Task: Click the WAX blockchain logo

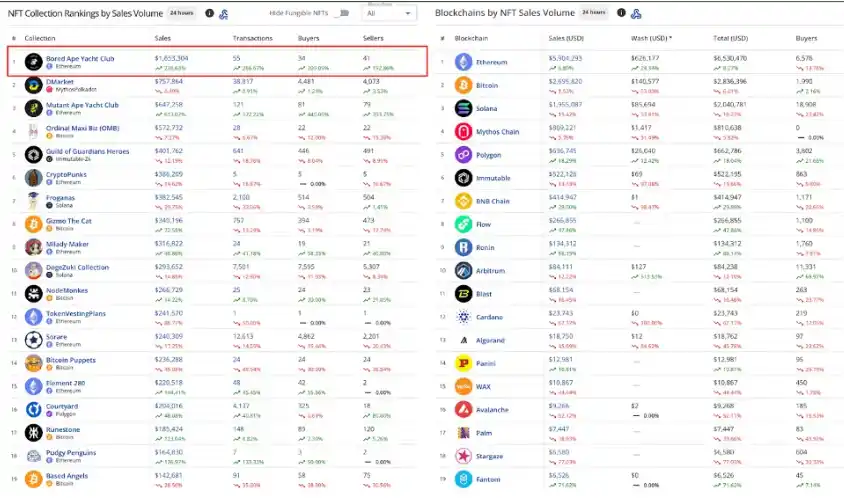Action: coord(463,387)
